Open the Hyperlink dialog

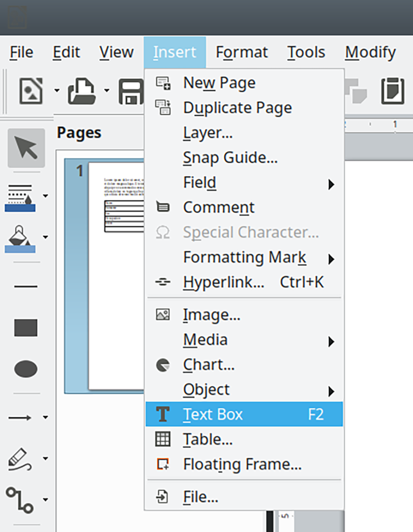tap(223, 282)
